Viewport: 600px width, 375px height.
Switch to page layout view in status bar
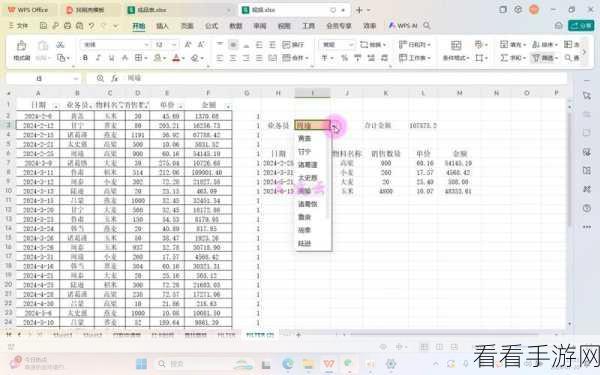439,347
